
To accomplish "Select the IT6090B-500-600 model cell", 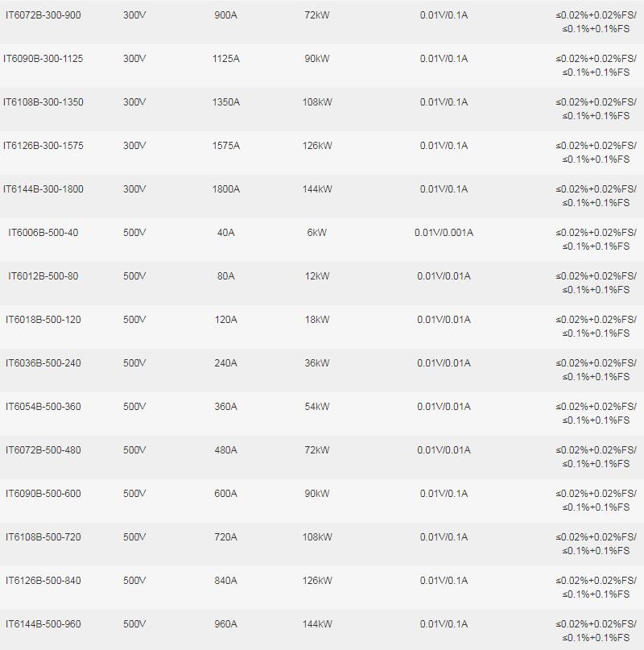I will click(x=43, y=494).
